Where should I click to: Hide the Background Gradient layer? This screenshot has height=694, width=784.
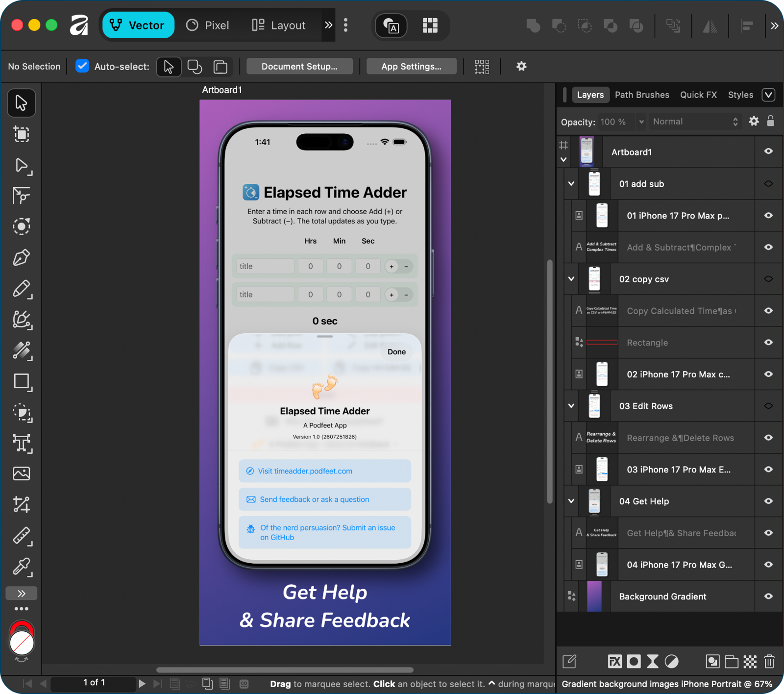pyautogui.click(x=768, y=596)
